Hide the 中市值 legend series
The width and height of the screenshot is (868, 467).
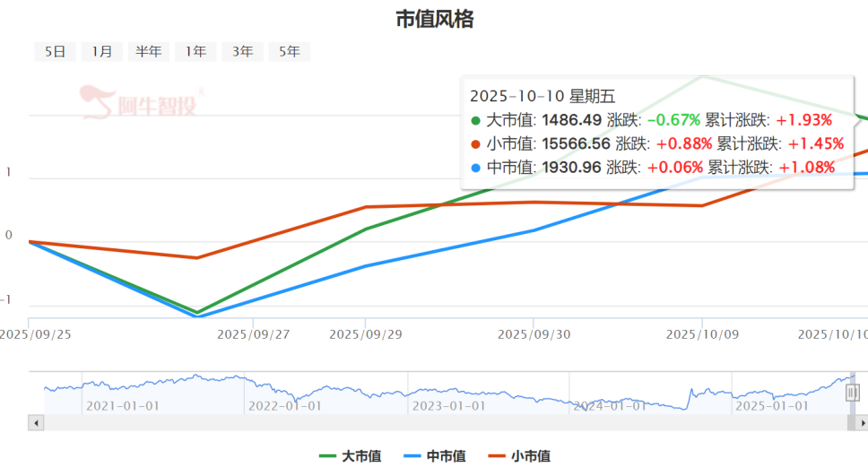pyautogui.click(x=446, y=456)
